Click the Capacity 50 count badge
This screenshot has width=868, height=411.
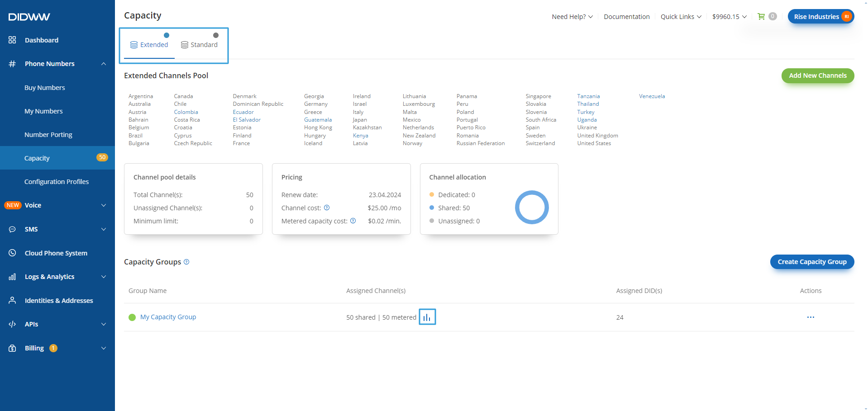(x=102, y=157)
